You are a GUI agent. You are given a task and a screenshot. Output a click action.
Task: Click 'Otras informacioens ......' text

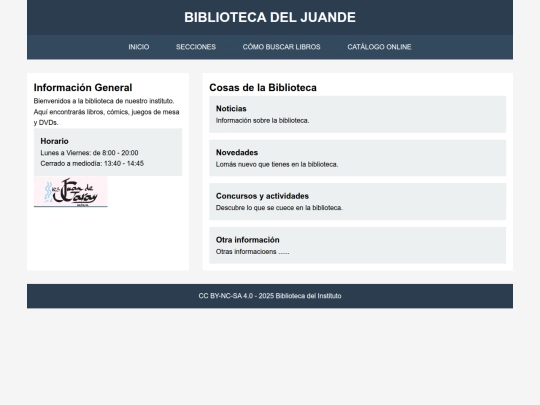252,252
